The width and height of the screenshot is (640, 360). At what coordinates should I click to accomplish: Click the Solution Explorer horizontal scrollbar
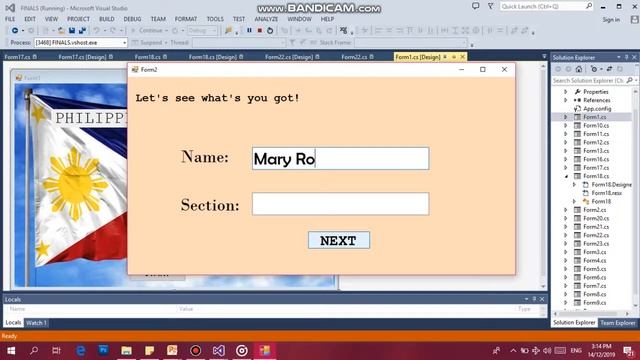pos(591,313)
